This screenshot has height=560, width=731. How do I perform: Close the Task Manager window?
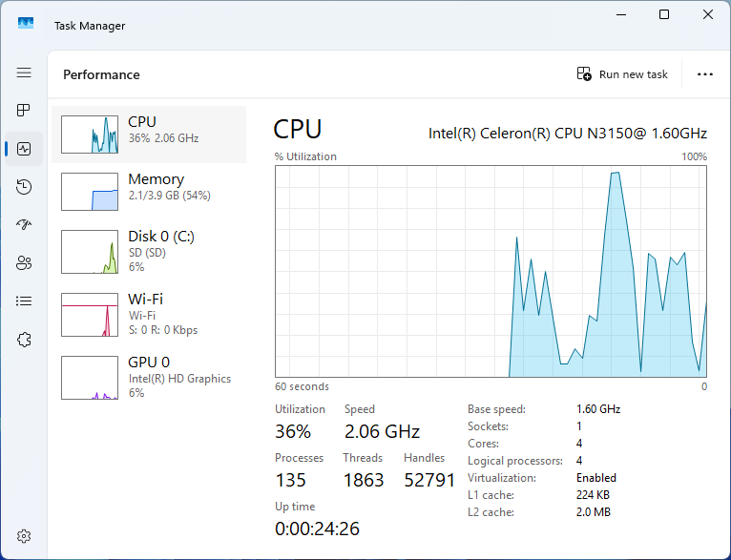(x=708, y=14)
